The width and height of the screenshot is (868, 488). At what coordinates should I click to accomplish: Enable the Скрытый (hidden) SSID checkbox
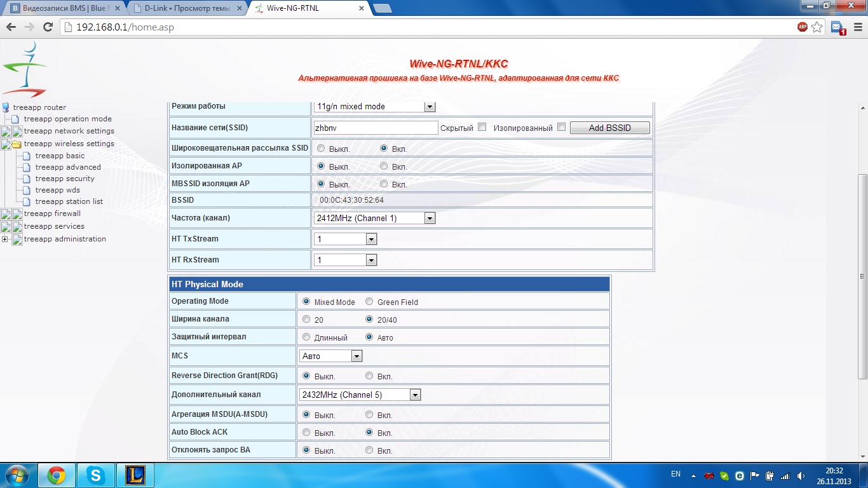482,127
